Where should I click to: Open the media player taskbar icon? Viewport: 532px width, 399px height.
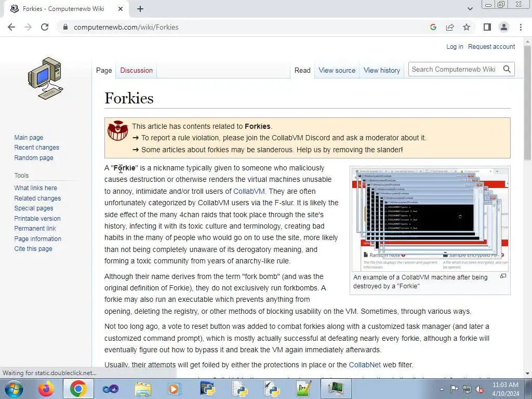pyautogui.click(x=175, y=389)
